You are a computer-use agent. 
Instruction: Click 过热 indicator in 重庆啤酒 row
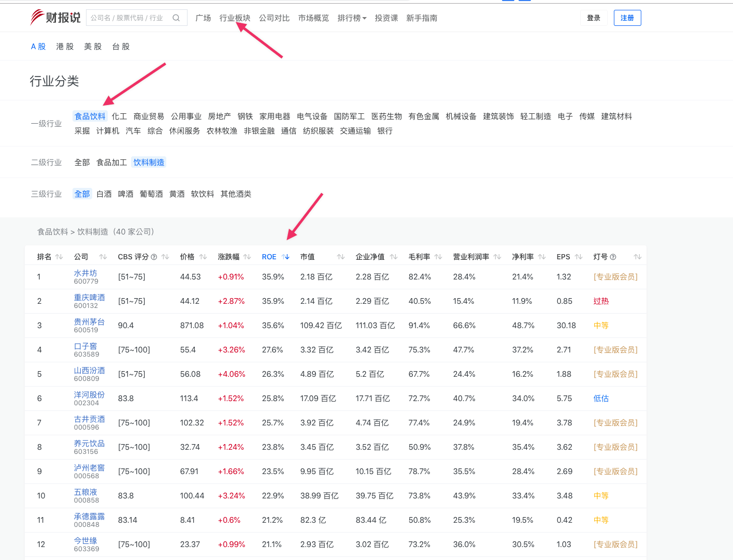click(x=601, y=301)
